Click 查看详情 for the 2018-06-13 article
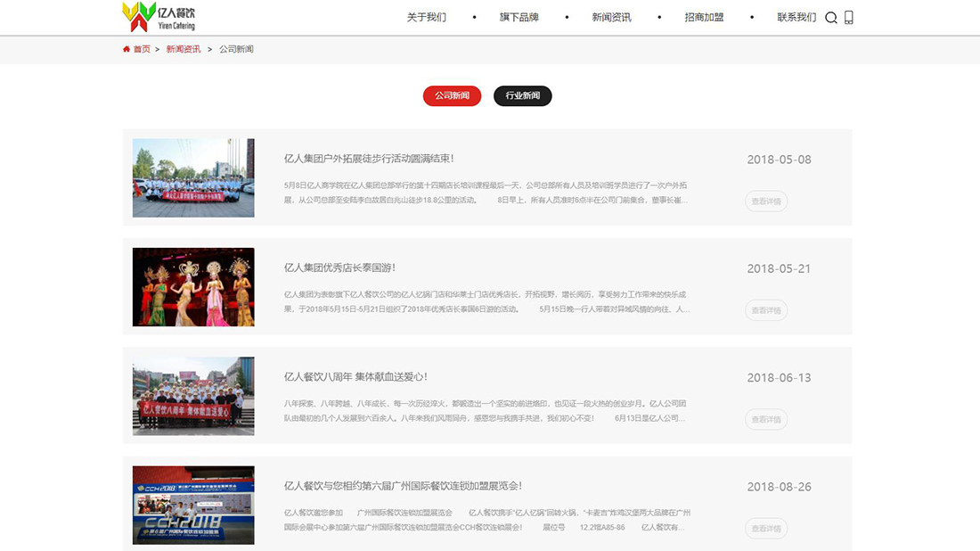 [x=765, y=419]
